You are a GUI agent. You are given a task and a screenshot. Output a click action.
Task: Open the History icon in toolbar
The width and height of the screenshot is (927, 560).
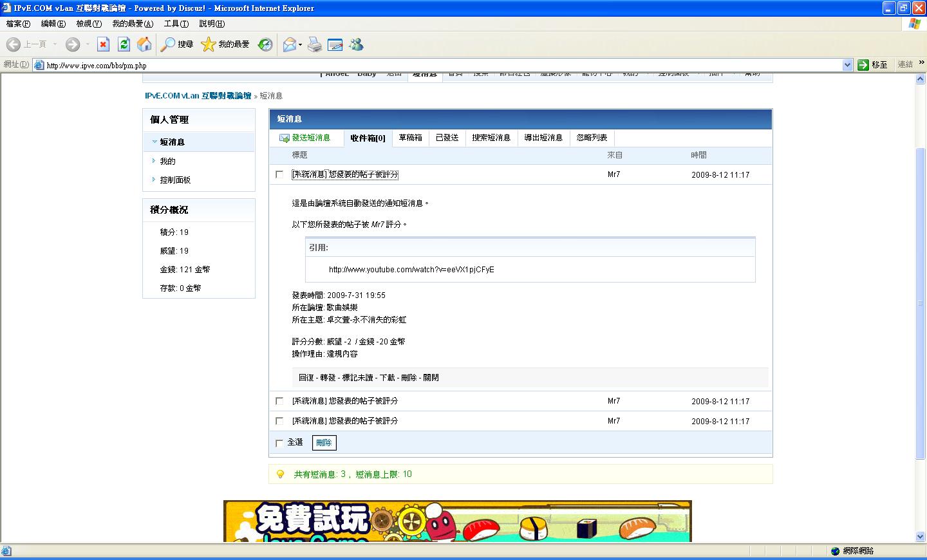[x=265, y=44]
